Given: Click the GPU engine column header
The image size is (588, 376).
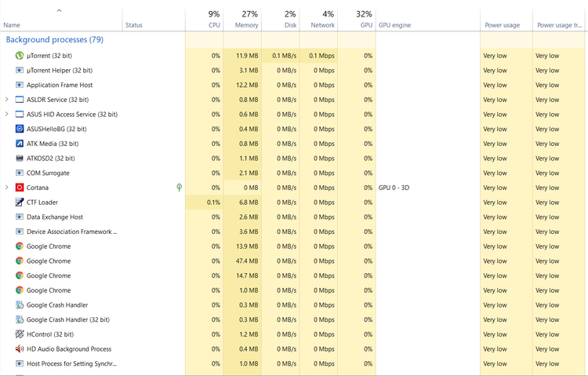Looking at the screenshot, I should pyautogui.click(x=394, y=25).
